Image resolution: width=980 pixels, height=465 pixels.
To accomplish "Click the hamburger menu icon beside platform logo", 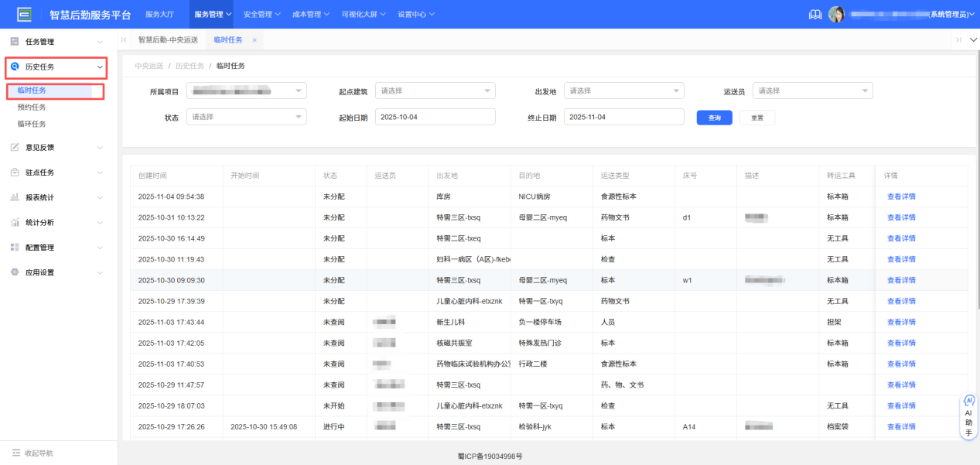I will 23,13.
